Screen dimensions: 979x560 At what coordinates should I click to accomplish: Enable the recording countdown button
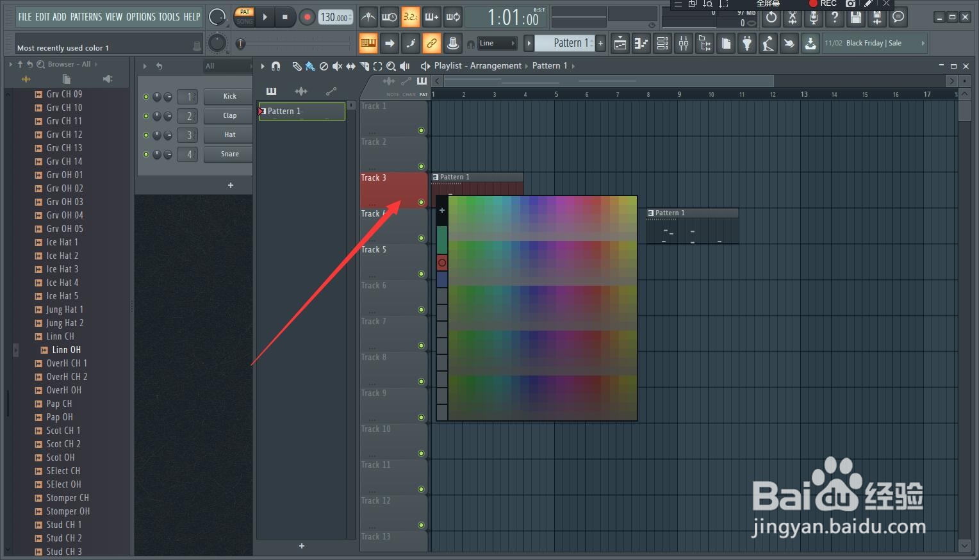click(x=410, y=17)
